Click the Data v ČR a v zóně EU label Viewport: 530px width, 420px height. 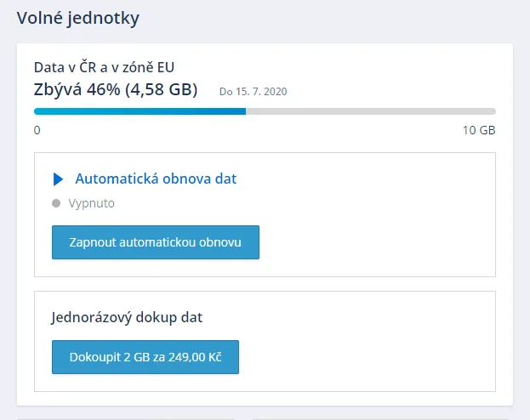(x=105, y=67)
